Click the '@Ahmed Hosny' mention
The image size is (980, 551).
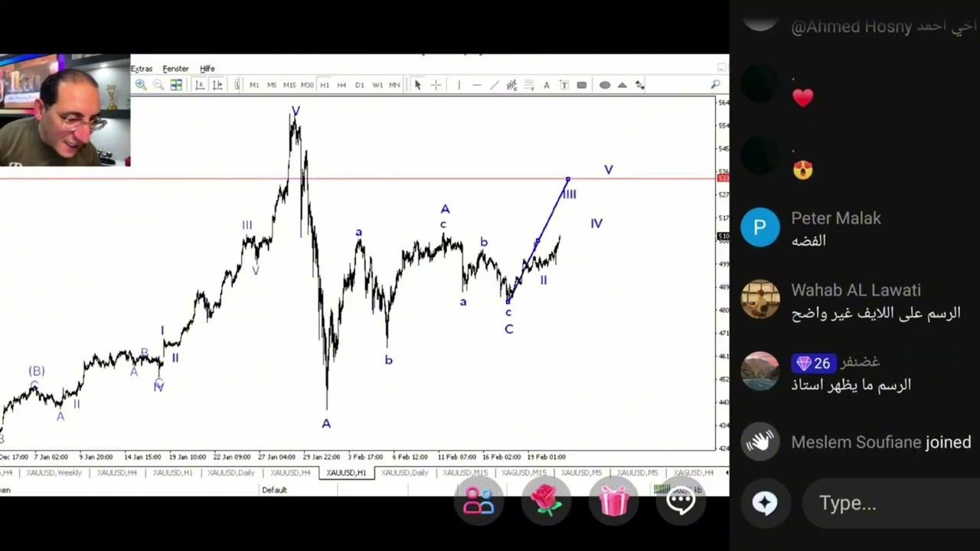[x=852, y=27]
